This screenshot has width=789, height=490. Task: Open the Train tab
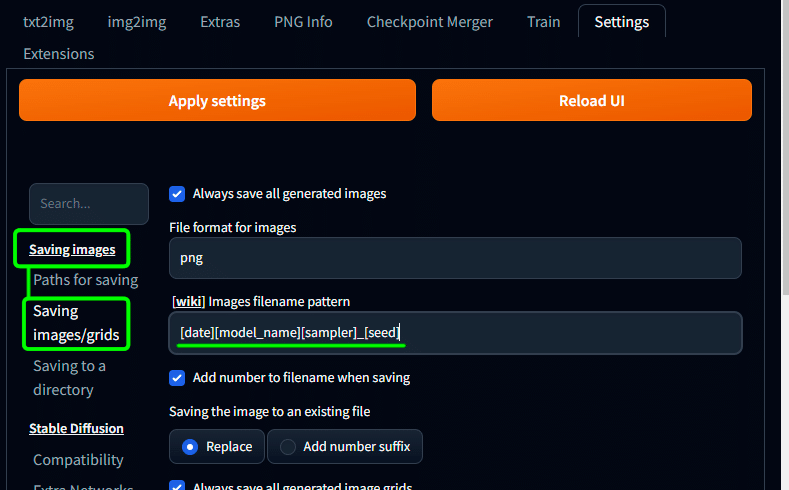[543, 21]
